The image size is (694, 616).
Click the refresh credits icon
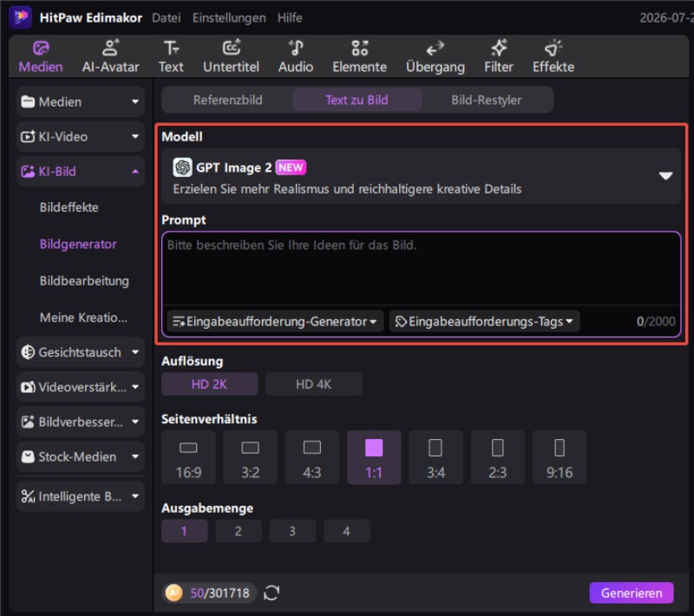click(272, 593)
